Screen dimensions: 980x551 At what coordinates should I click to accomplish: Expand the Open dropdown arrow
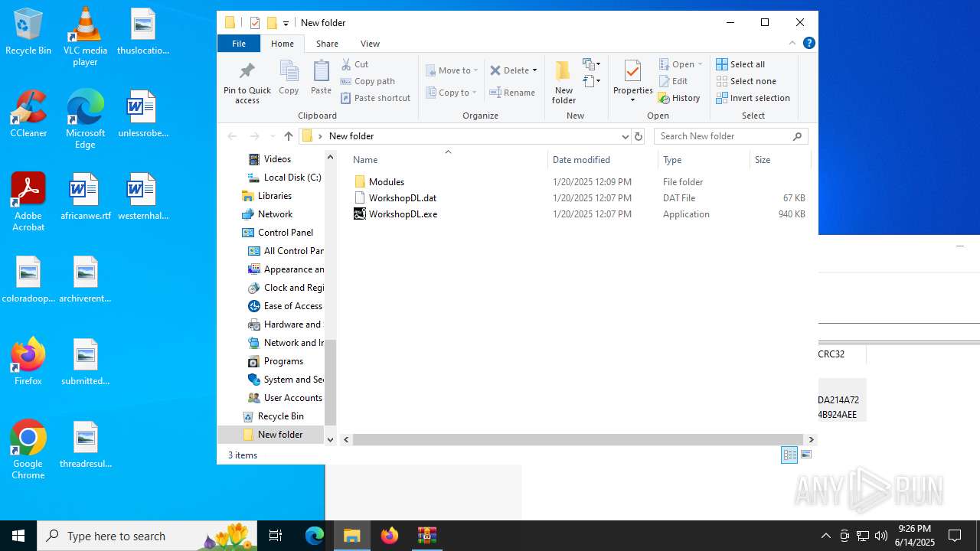[700, 64]
